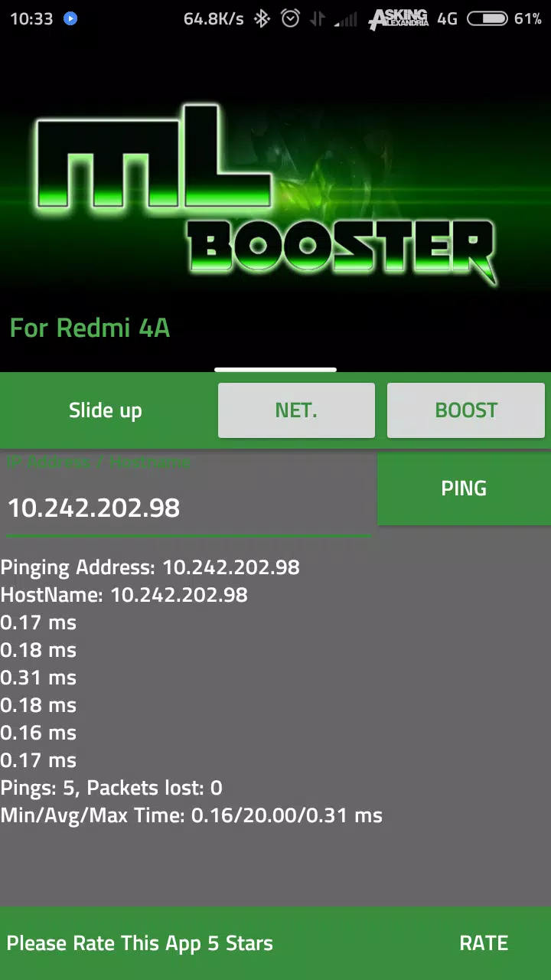The width and height of the screenshot is (551, 980).
Task: Tap the data transfer arrows icon
Action: pos(317,19)
